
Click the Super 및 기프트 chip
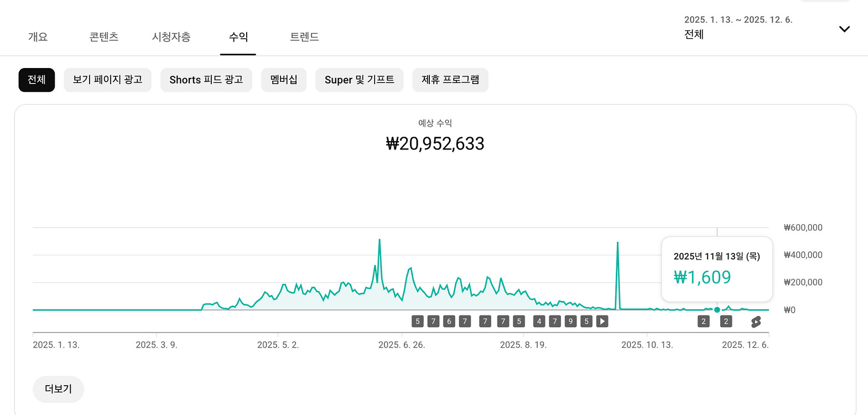coord(359,80)
